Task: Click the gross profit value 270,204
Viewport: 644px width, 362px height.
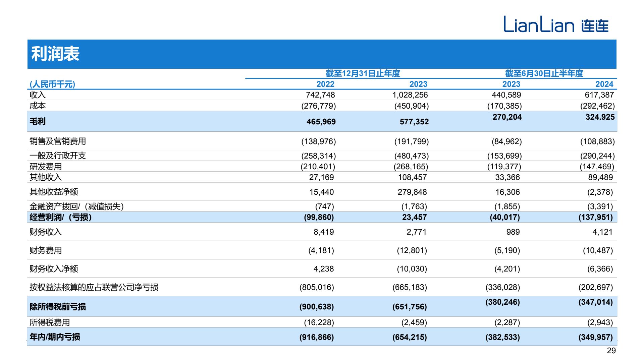Action: (x=507, y=117)
